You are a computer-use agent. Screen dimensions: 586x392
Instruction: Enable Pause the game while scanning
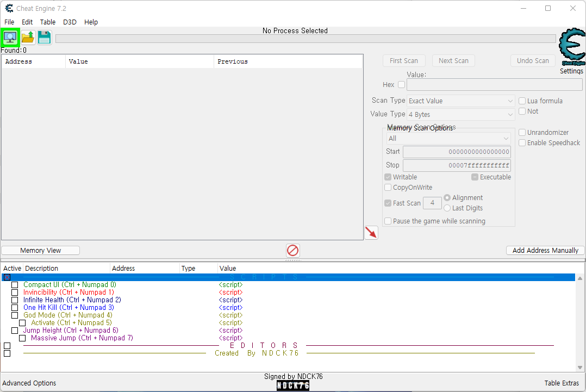pos(388,221)
